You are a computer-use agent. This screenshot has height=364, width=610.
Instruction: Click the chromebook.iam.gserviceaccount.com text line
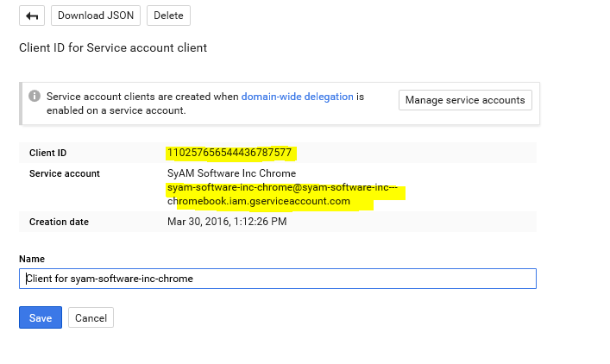tap(259, 201)
